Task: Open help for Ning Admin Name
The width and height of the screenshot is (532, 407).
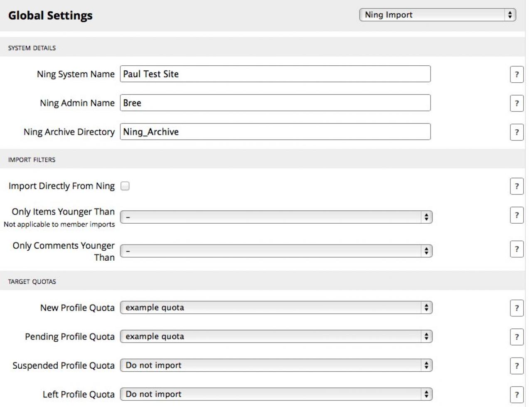Action: point(516,104)
